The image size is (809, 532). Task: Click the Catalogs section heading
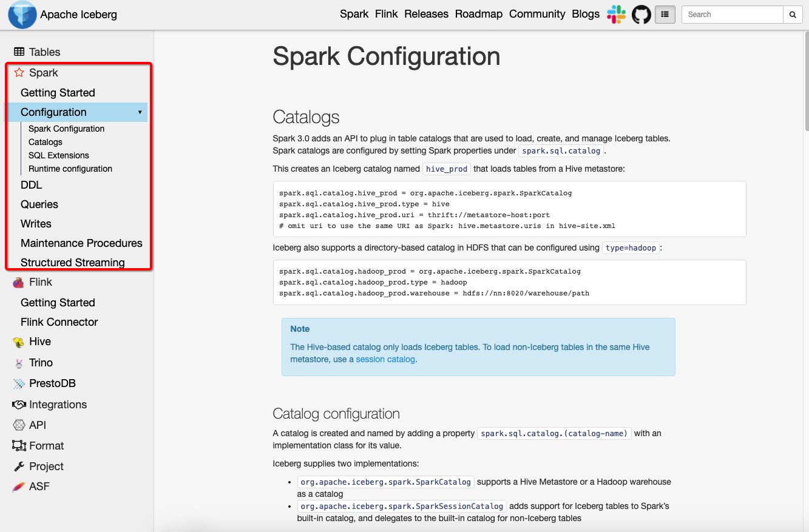[306, 116]
